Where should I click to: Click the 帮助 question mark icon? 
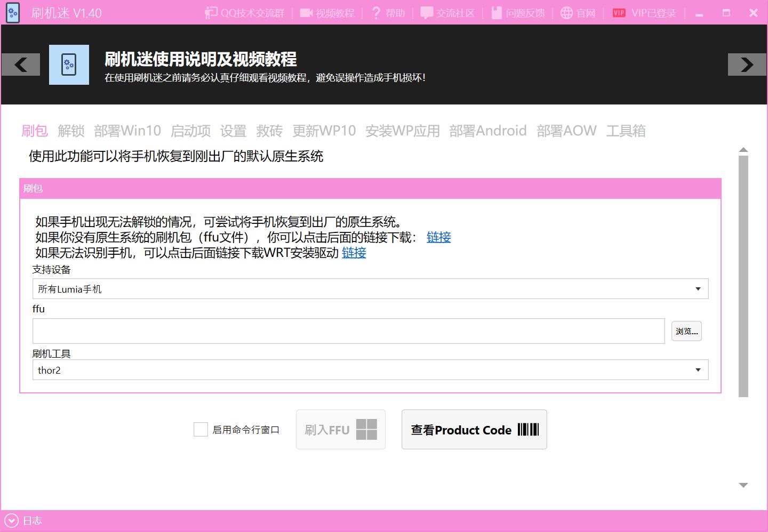click(376, 13)
